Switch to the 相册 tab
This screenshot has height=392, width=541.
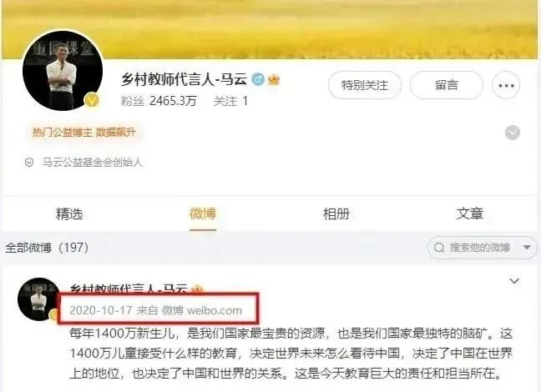click(x=336, y=214)
